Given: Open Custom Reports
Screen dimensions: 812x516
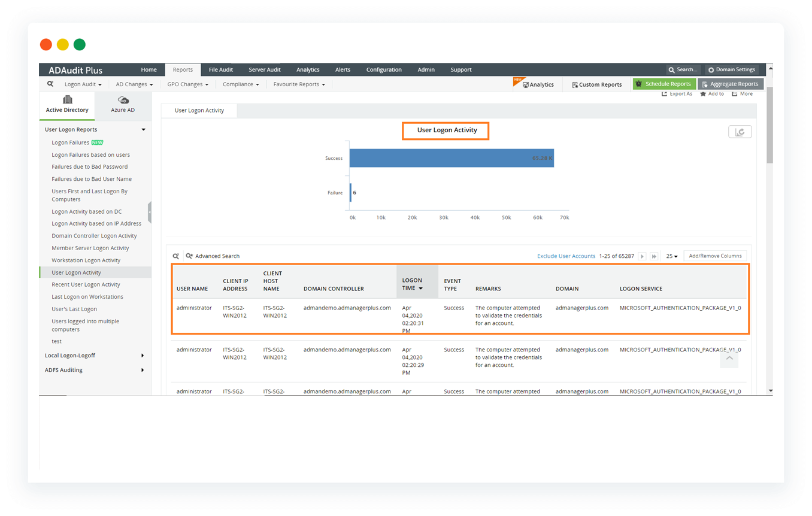Looking at the screenshot, I should click(x=596, y=84).
